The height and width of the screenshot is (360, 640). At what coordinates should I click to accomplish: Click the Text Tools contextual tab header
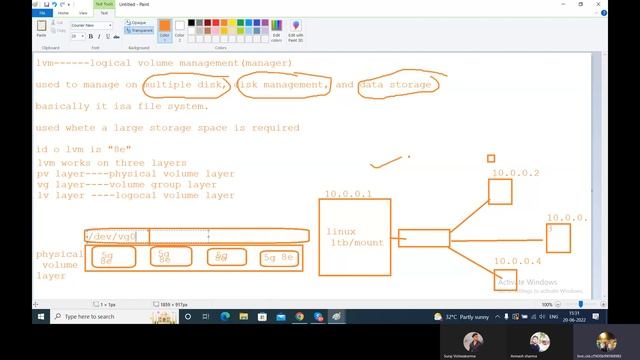click(104, 4)
